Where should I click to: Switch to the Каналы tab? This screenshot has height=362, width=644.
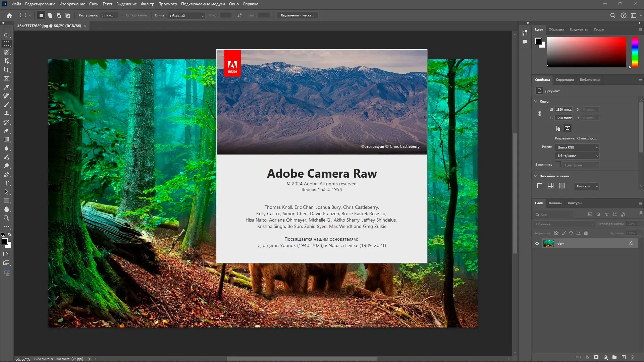555,203
